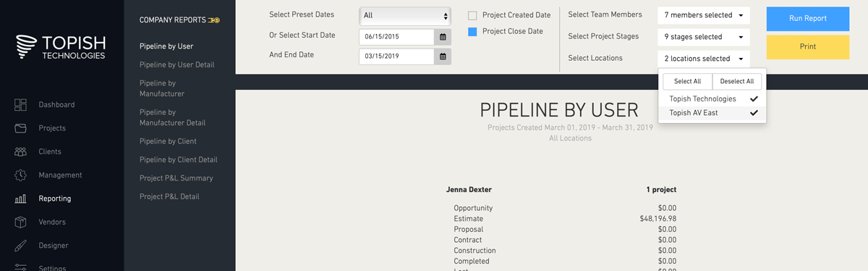Open the preset dates dropdown
This screenshot has height=271, width=868.
(x=405, y=15)
